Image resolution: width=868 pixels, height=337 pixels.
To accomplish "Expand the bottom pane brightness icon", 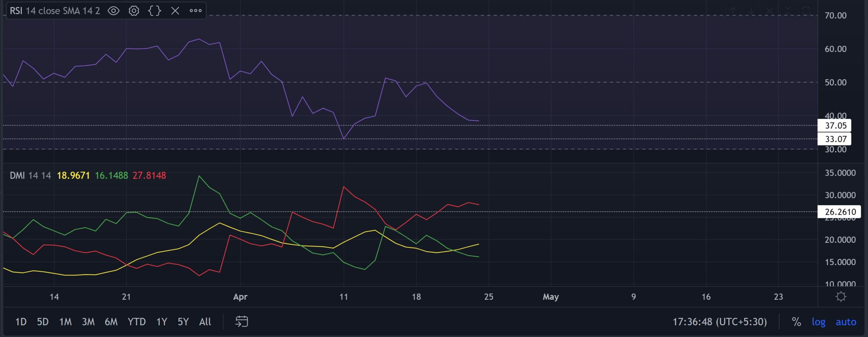I will point(841,296).
